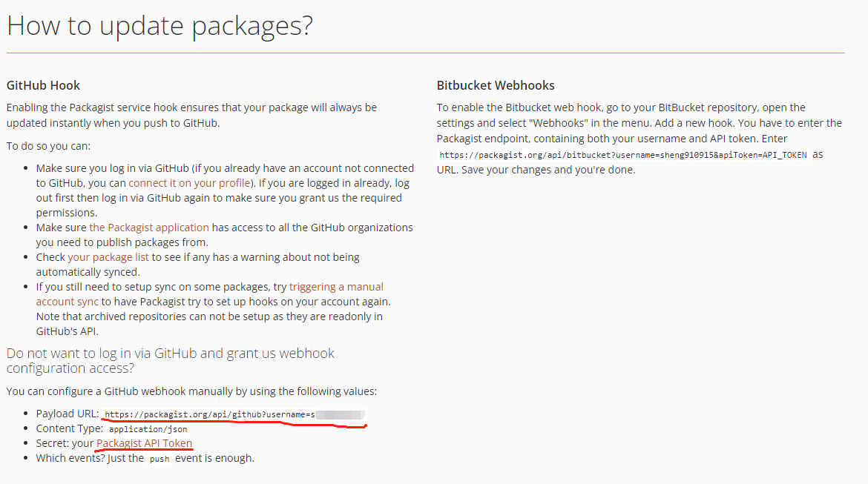Open the 'connect it on your profile' link
This screenshot has width=868, height=484.
click(x=191, y=183)
